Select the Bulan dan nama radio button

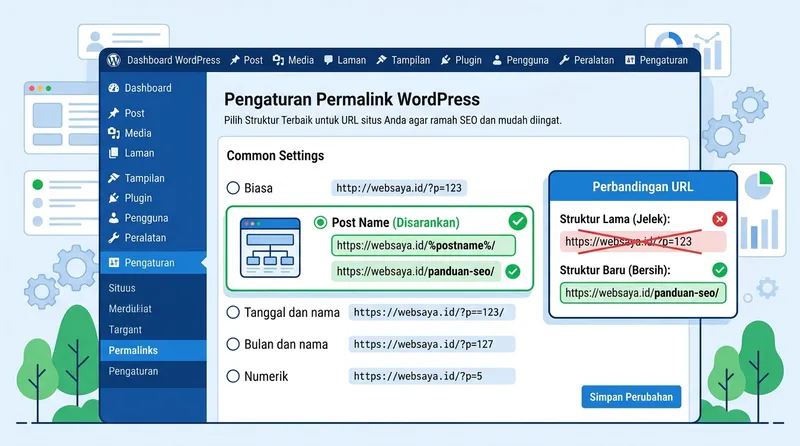click(233, 344)
